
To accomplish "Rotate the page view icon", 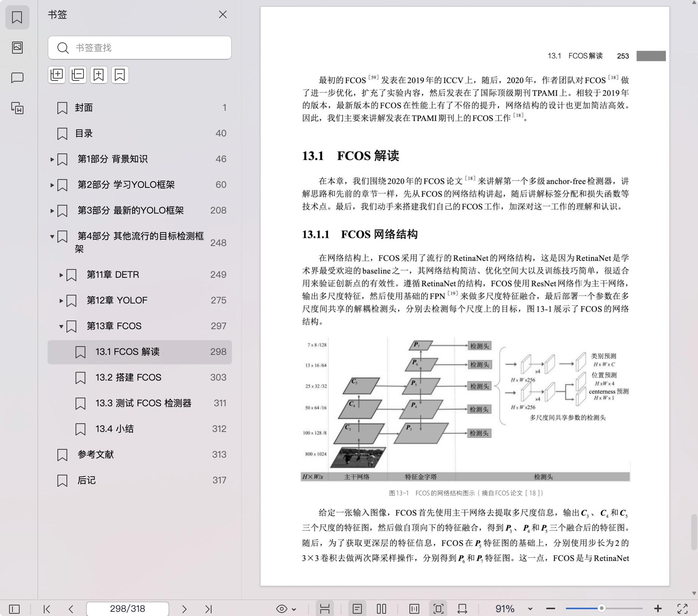I will pyautogui.click(x=462, y=609).
